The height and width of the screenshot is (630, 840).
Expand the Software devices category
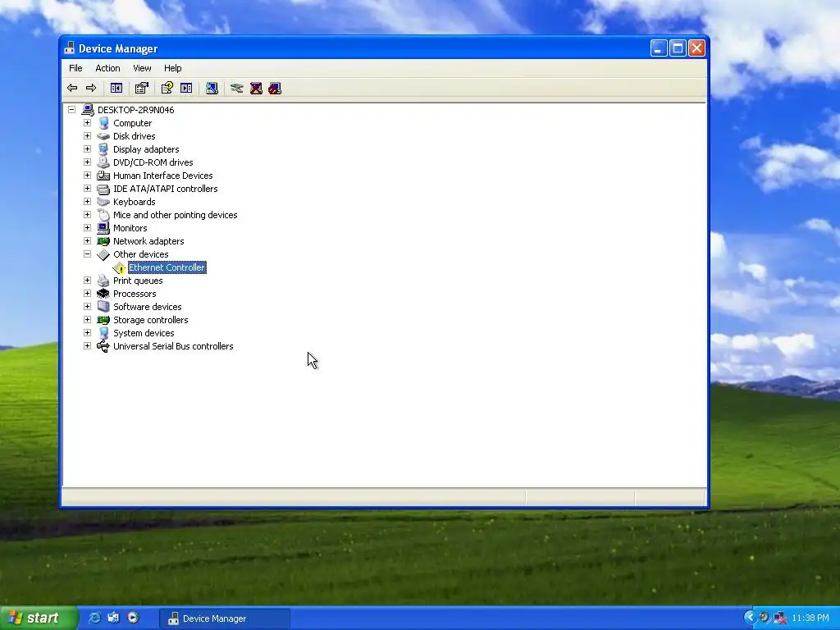coord(87,307)
